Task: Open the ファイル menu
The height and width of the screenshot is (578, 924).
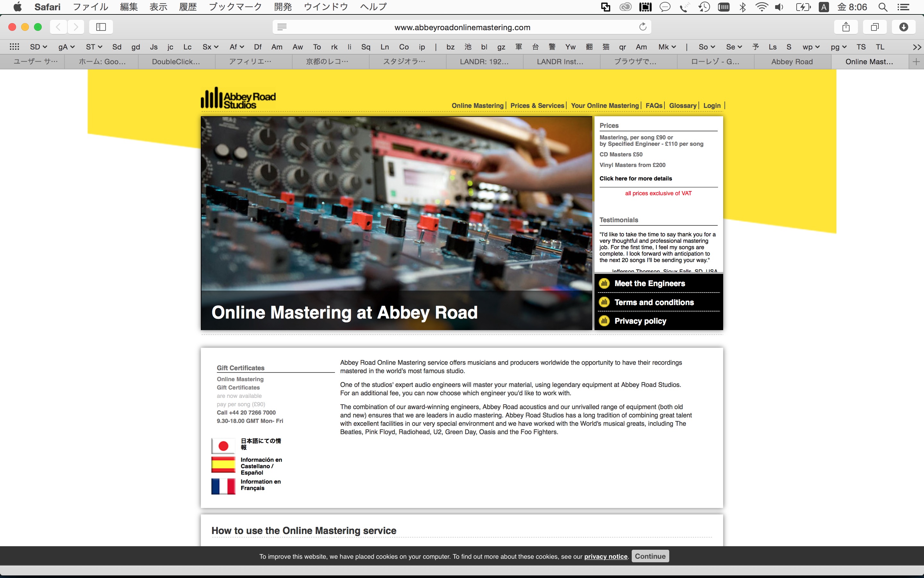Action: [x=90, y=7]
